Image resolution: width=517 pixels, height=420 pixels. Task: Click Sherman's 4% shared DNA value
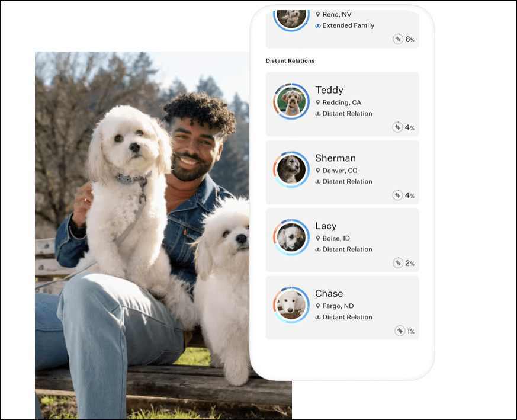click(x=409, y=195)
